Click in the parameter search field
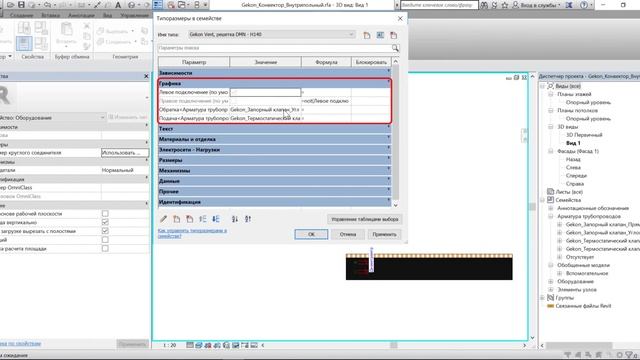Image resolution: width=640 pixels, height=360 pixels. click(275, 48)
